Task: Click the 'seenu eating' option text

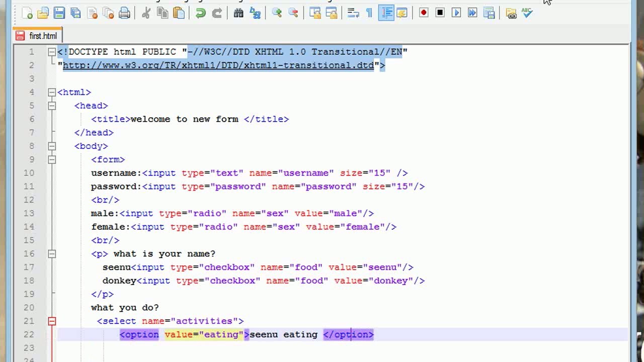Action: 283,334
